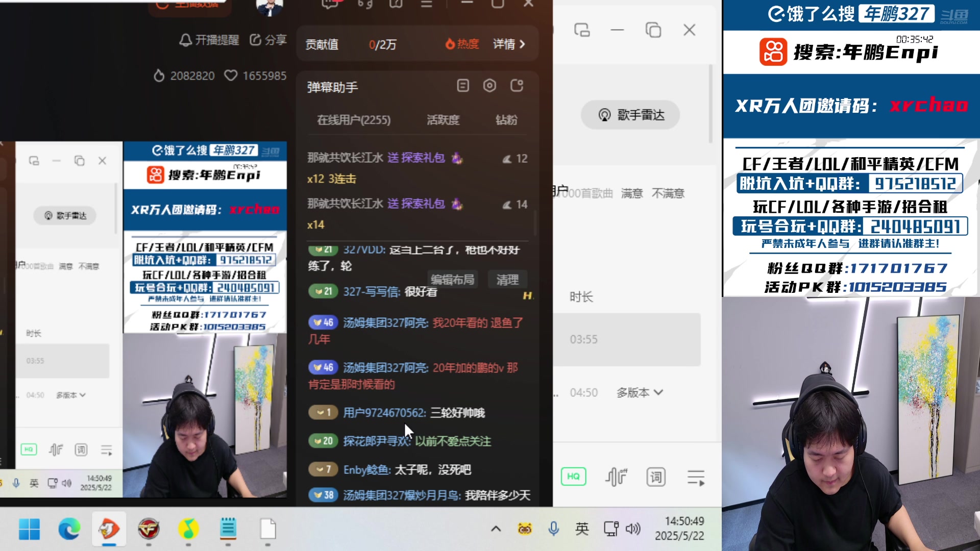Image resolution: width=980 pixels, height=551 pixels.
Task: Click the heart likes count 1655985
Action: (x=256, y=76)
